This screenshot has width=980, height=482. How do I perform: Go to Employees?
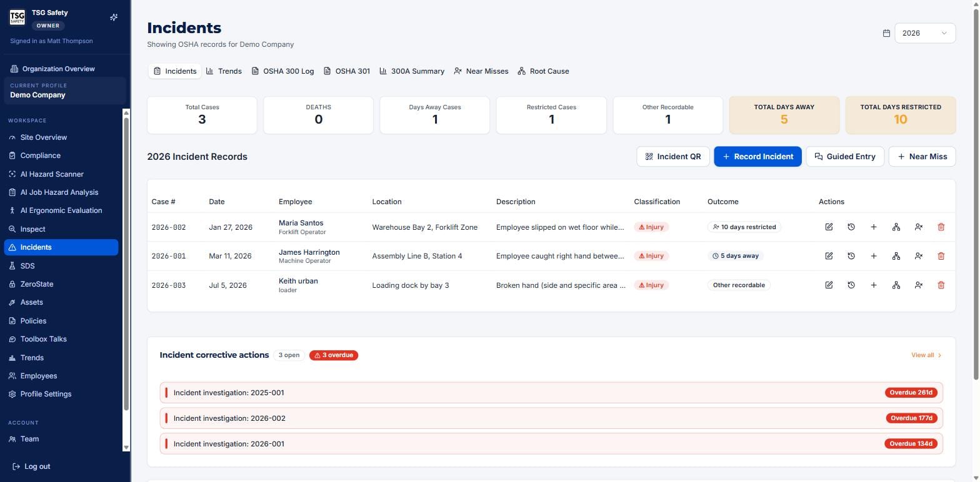pos(61,376)
